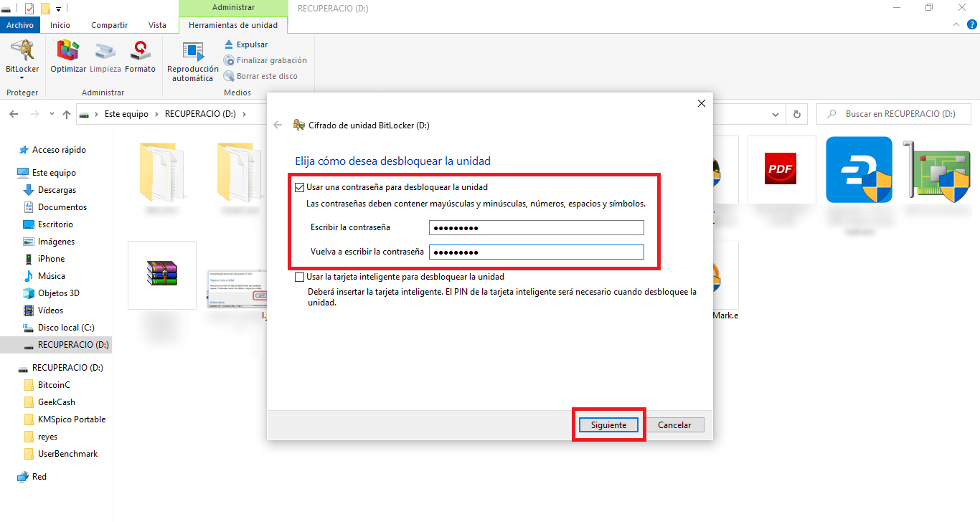Click Reproducción automática button
The image size is (980, 522).
tap(192, 62)
